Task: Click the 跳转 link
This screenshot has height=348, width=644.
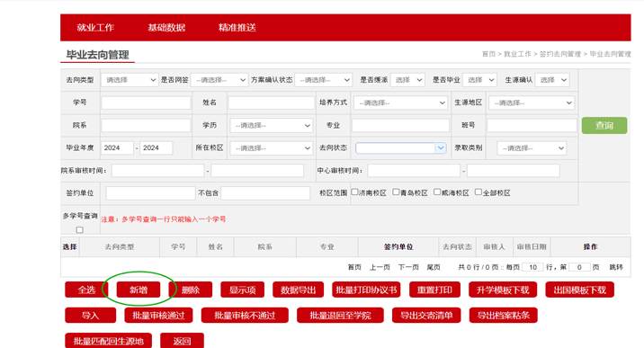Action: pyautogui.click(x=616, y=267)
